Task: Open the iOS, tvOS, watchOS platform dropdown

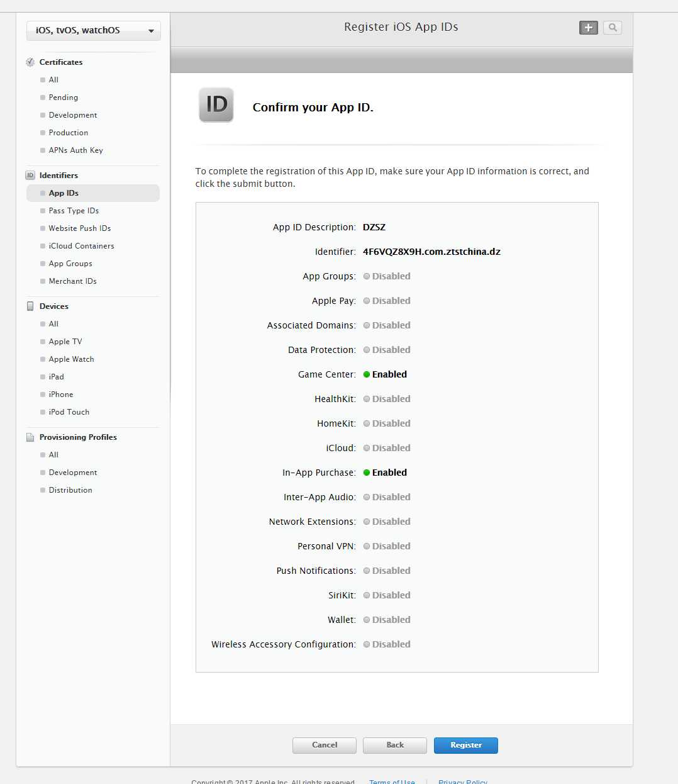Action: pos(93,30)
